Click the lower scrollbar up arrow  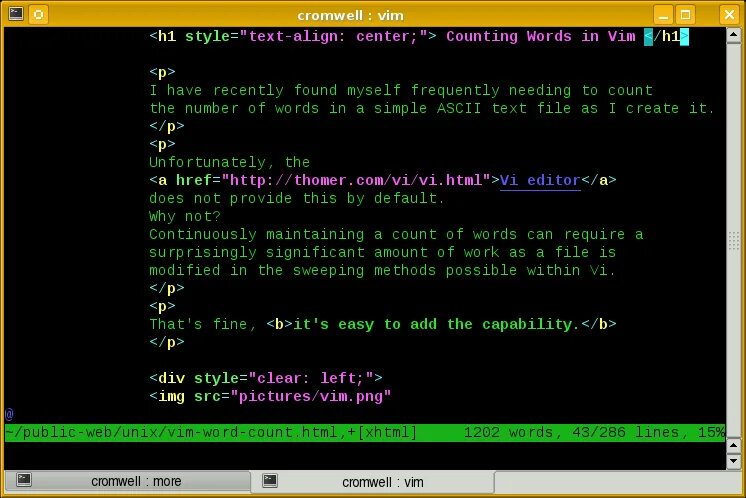[x=734, y=446]
